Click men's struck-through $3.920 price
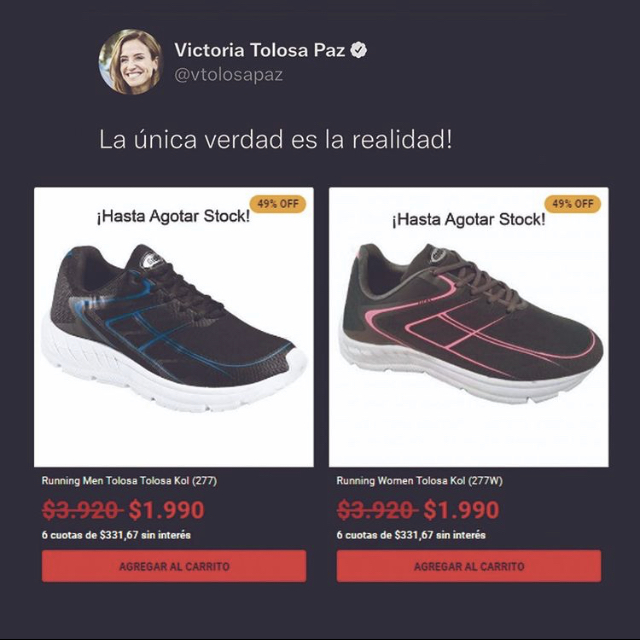Screen dimensions: 640x640 (81, 510)
